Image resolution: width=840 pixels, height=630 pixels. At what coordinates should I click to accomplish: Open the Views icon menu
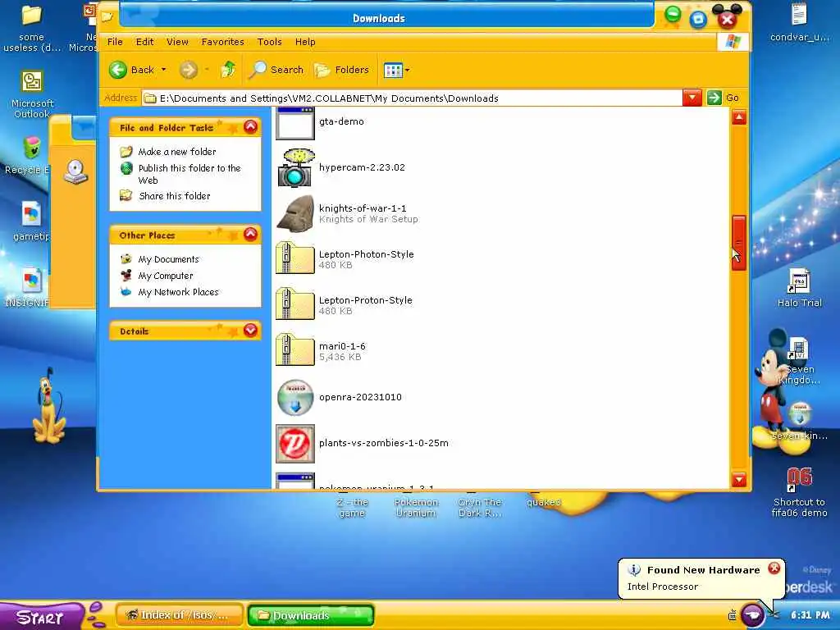tap(393, 71)
